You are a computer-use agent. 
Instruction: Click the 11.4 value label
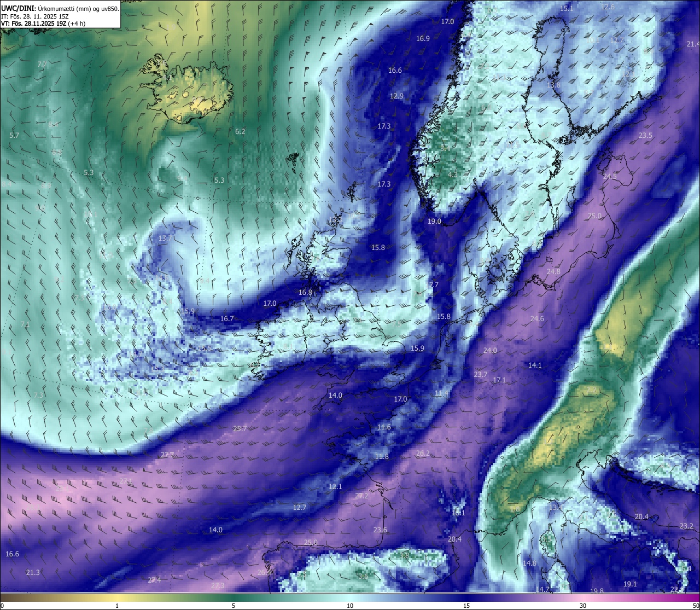441,394
